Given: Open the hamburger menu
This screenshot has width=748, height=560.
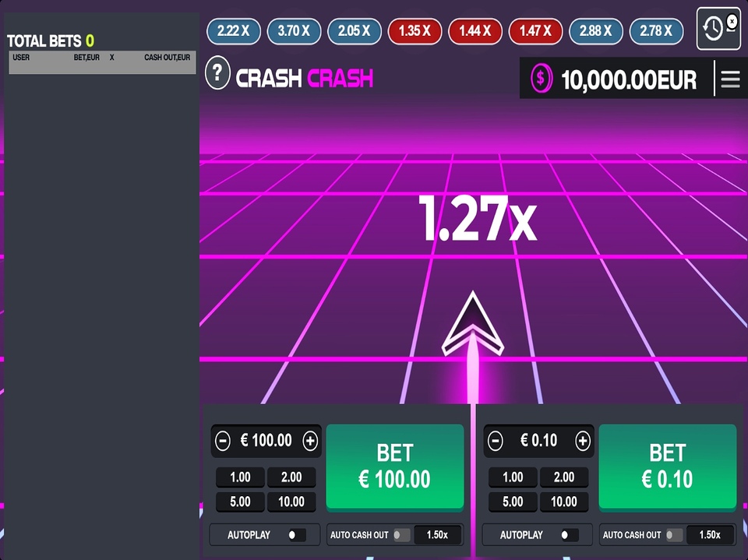Looking at the screenshot, I should click(730, 79).
